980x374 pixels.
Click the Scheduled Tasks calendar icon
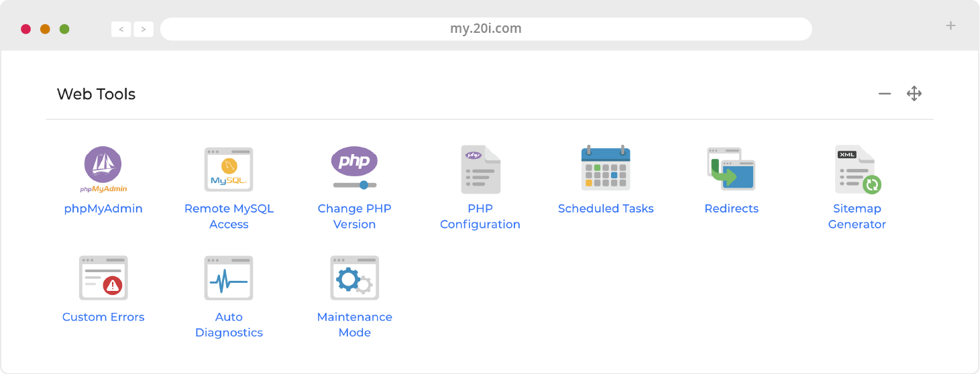click(x=606, y=168)
